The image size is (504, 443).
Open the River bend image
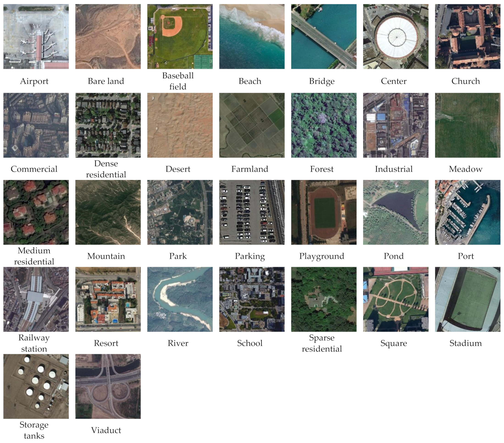(180, 299)
